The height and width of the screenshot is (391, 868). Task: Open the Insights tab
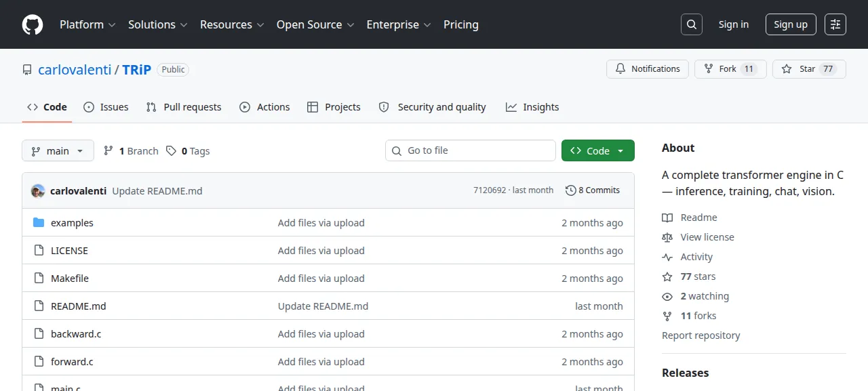coord(532,107)
